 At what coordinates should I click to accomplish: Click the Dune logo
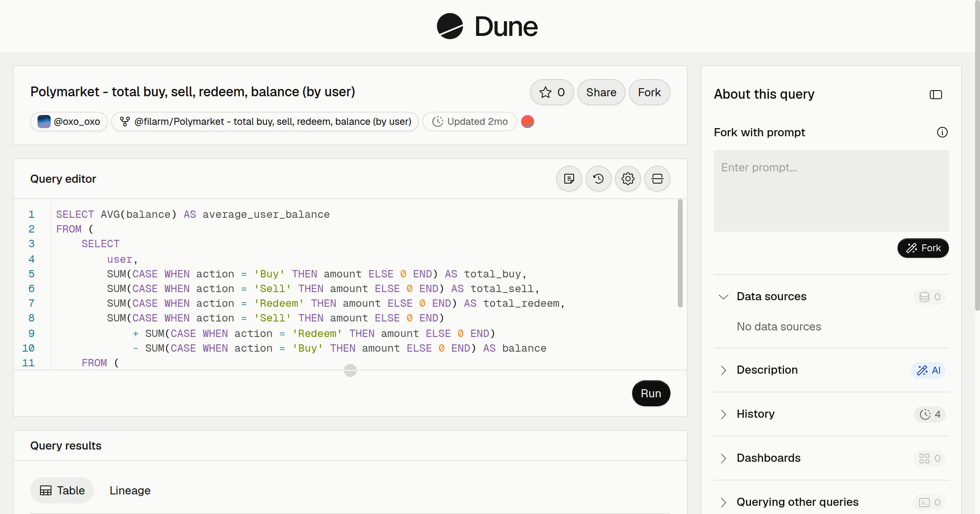click(x=487, y=26)
